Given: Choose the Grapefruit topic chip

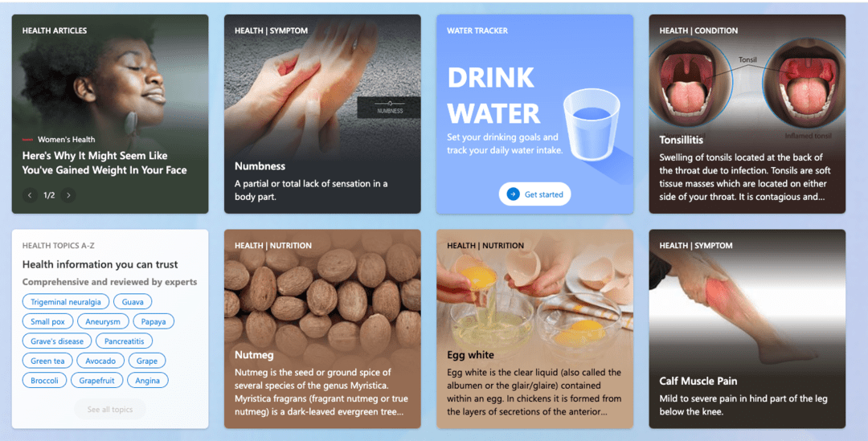Looking at the screenshot, I should pyautogui.click(x=97, y=380).
